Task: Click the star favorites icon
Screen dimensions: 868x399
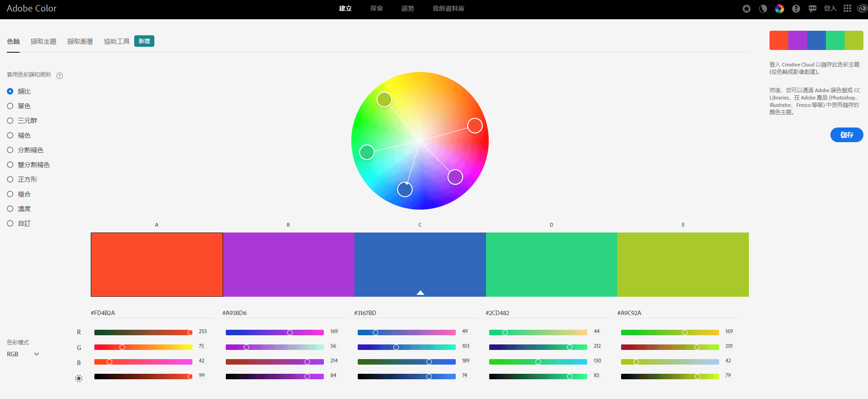Action: pyautogui.click(x=747, y=9)
